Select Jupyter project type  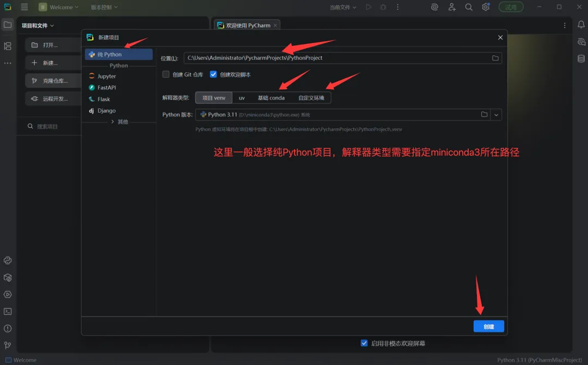click(119, 76)
